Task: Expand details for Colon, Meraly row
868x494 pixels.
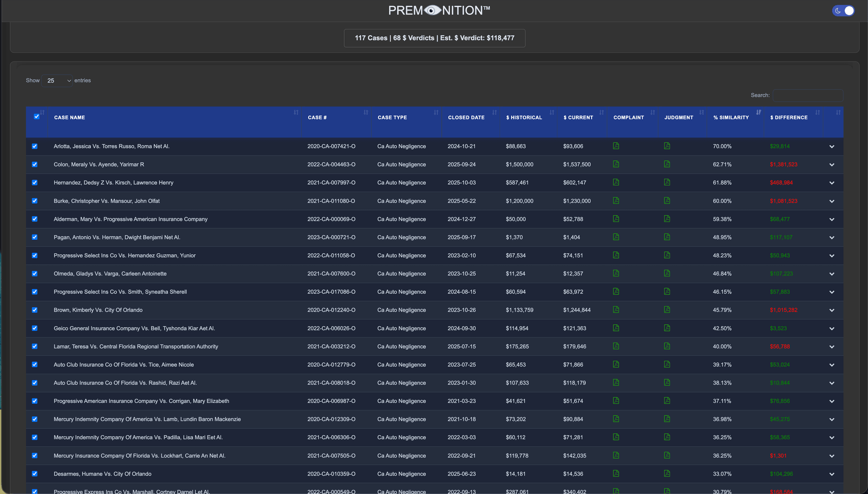Action: coord(832,165)
